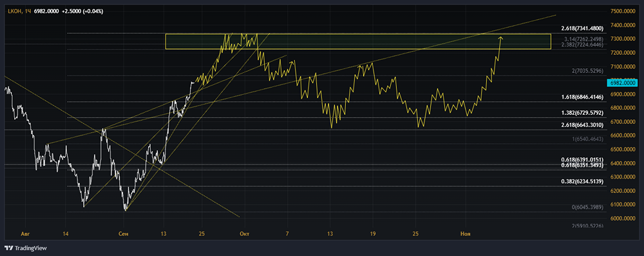
Task: Click the 2.382(7224.6446) Fibonacci label
Action: coord(582,44)
